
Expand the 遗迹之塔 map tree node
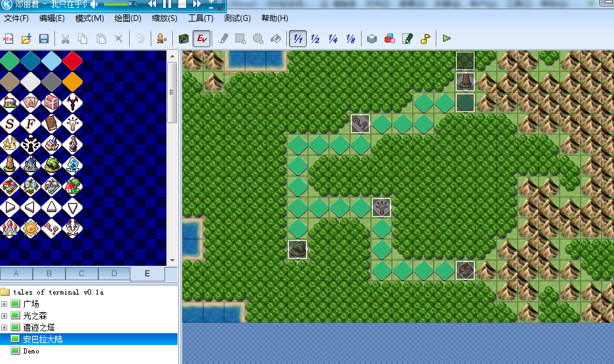pos(5,327)
